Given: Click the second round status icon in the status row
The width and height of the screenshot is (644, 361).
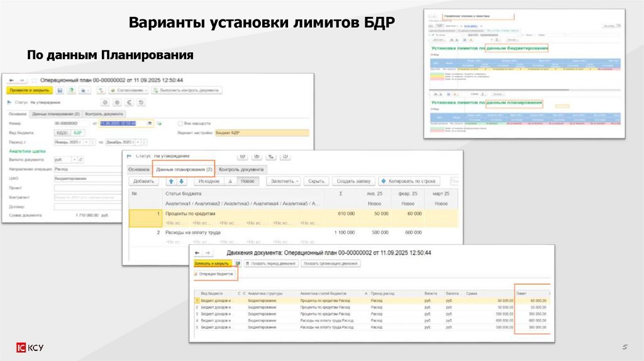Looking at the screenshot, I should pos(117,103).
